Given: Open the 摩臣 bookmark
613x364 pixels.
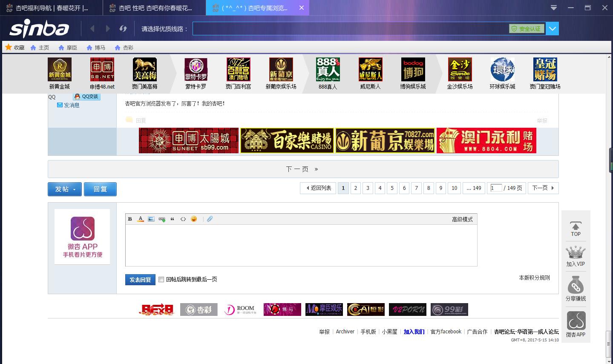Looking at the screenshot, I should [x=68, y=47].
